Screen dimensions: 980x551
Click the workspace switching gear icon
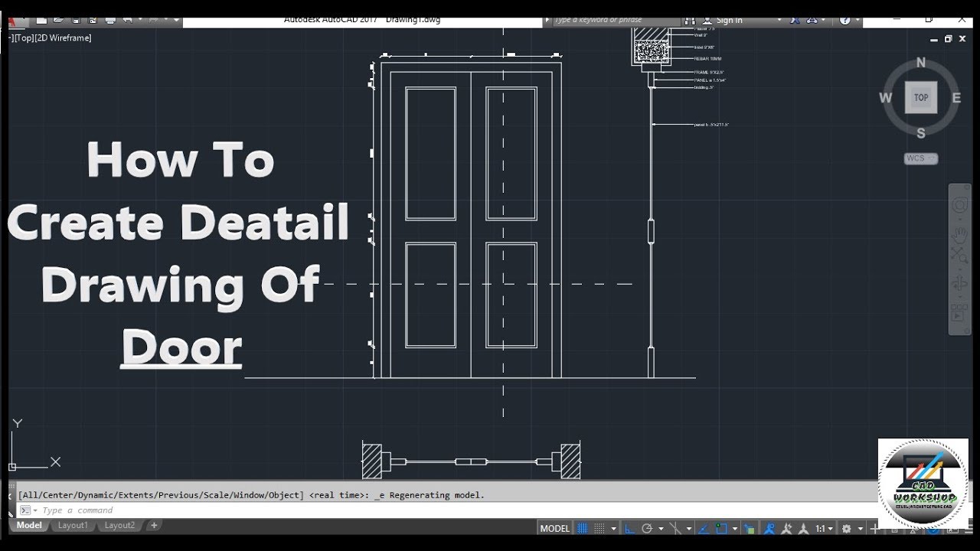(846, 528)
